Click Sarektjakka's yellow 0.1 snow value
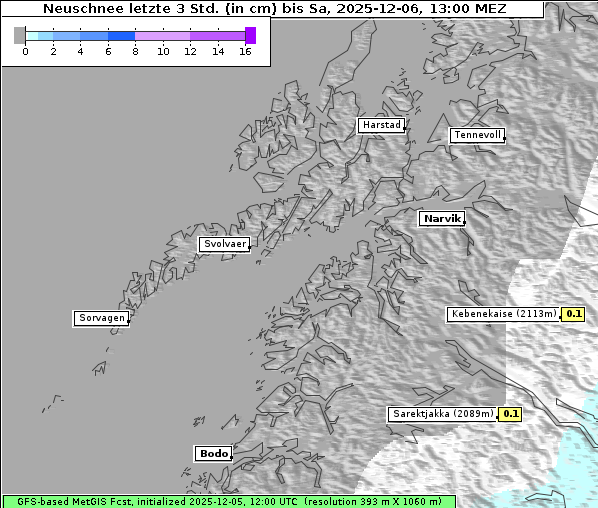Screen dimensions: 598x508 tap(510, 414)
